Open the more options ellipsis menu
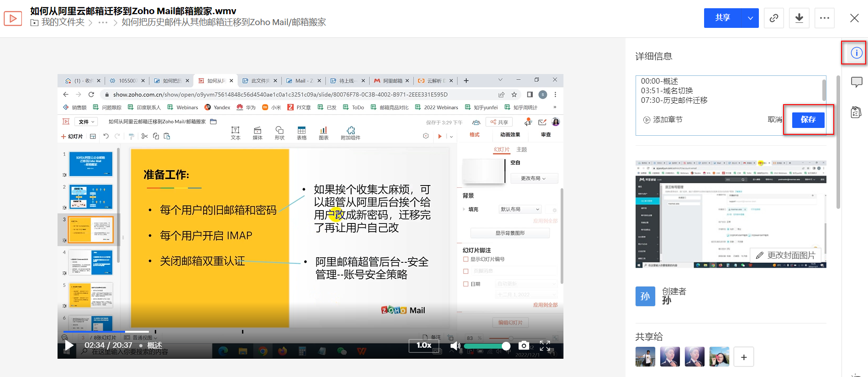 824,18
